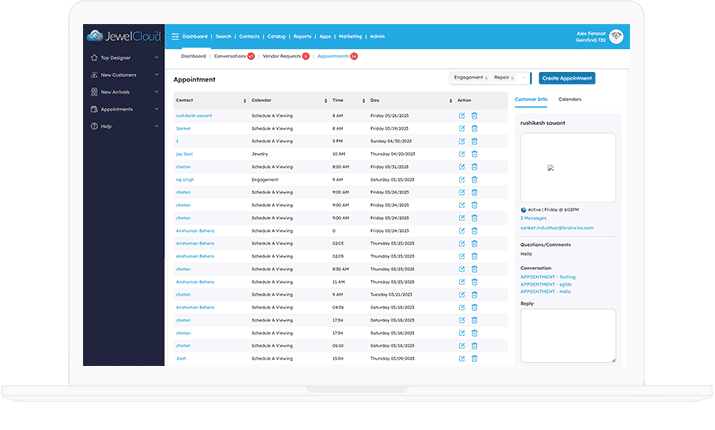Switch to the Calendars tab
Screen dimensions: 715x430
click(x=569, y=100)
